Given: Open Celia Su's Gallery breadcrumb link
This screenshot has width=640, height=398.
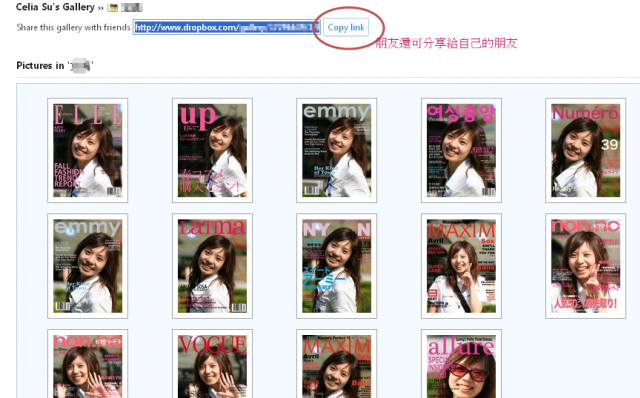Looking at the screenshot, I should pos(55,7).
